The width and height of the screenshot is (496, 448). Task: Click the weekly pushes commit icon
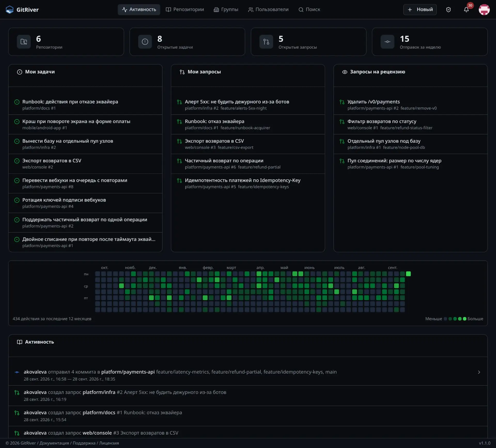[x=387, y=42]
